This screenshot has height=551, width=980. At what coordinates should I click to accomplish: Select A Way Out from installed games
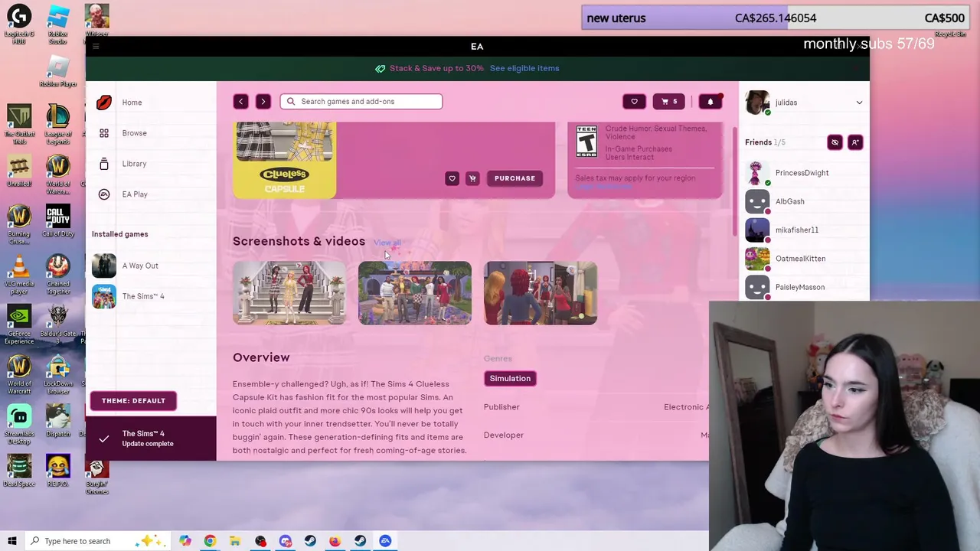pyautogui.click(x=140, y=266)
